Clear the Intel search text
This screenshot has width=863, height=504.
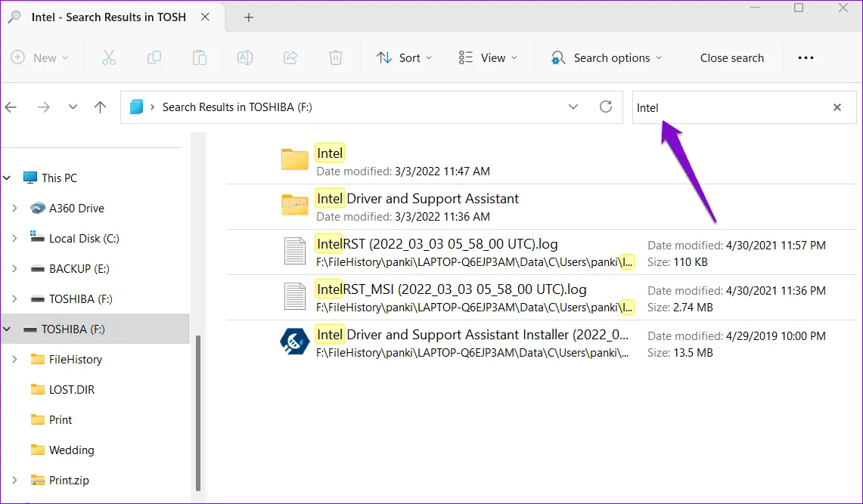[837, 107]
